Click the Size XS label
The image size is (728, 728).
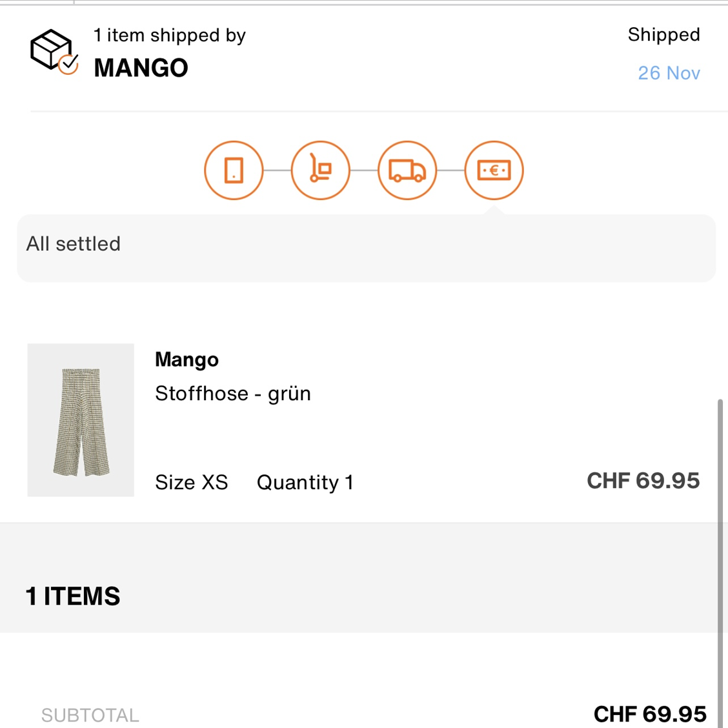[191, 482]
